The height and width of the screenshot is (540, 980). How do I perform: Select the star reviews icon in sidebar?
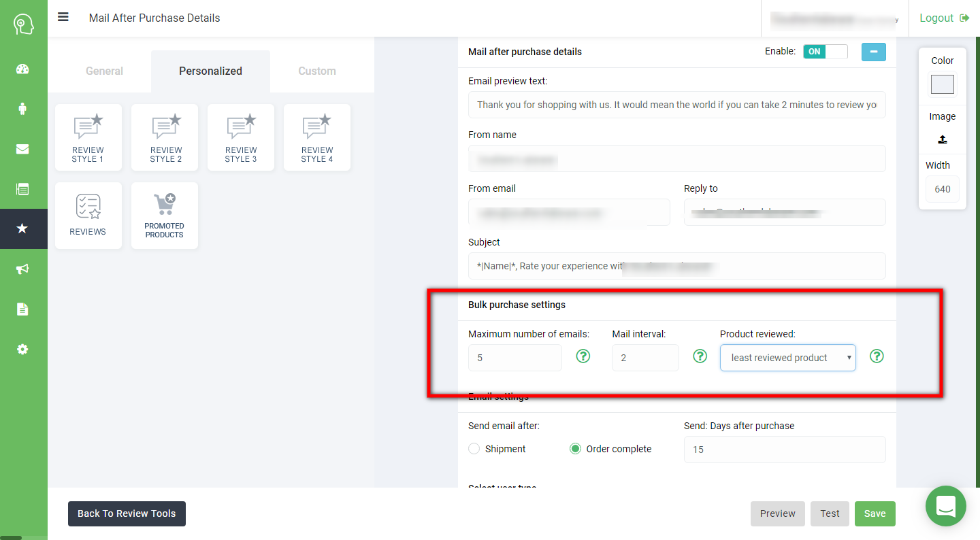(x=22, y=229)
